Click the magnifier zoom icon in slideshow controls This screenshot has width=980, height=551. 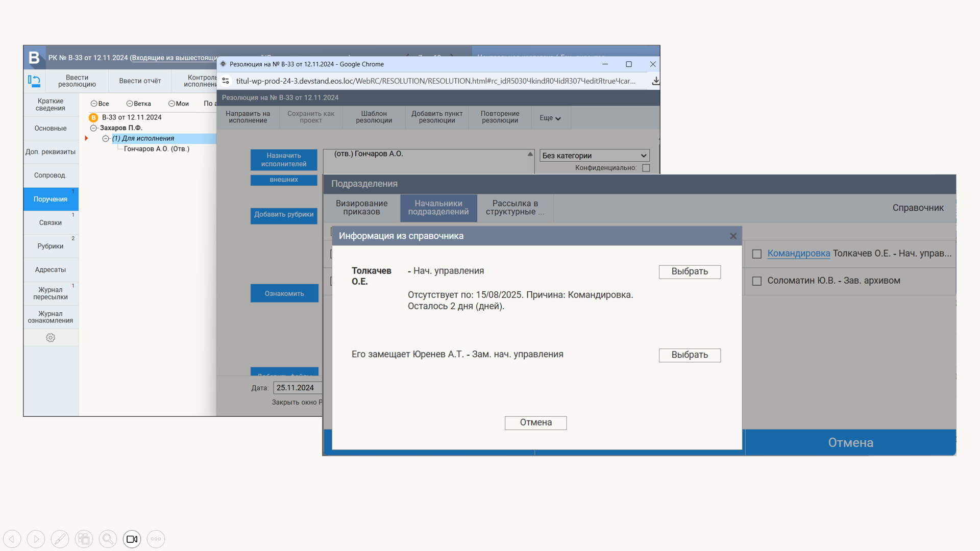108,539
